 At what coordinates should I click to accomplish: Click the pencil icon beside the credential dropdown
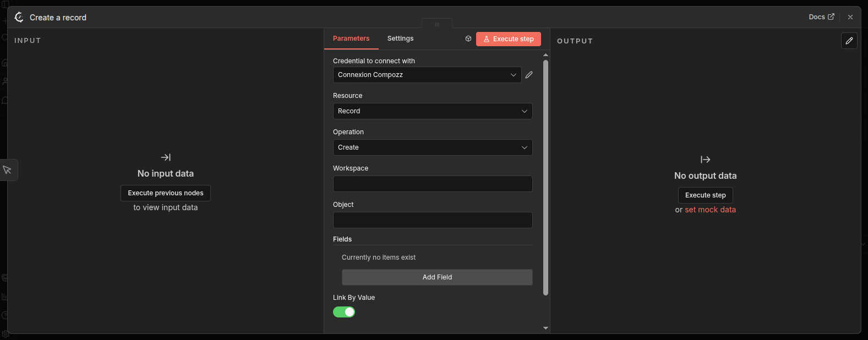coord(529,75)
